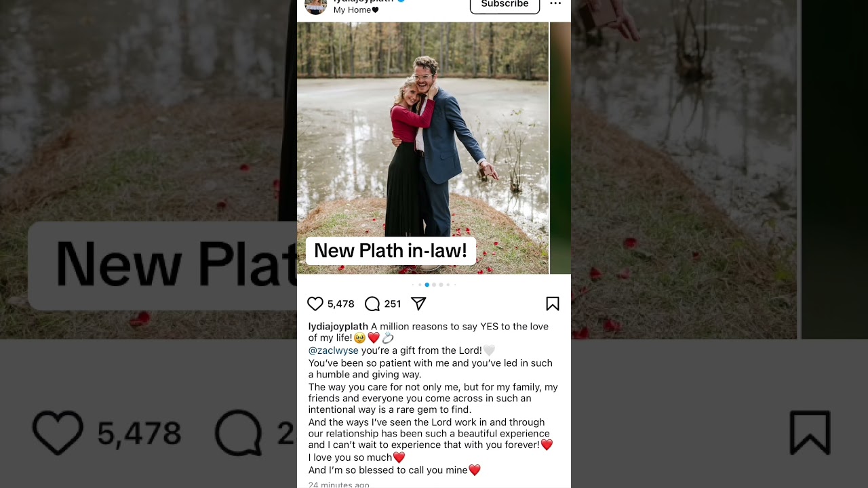Click the 24 minutes ago timestamp
The height and width of the screenshot is (488, 868).
(338, 485)
